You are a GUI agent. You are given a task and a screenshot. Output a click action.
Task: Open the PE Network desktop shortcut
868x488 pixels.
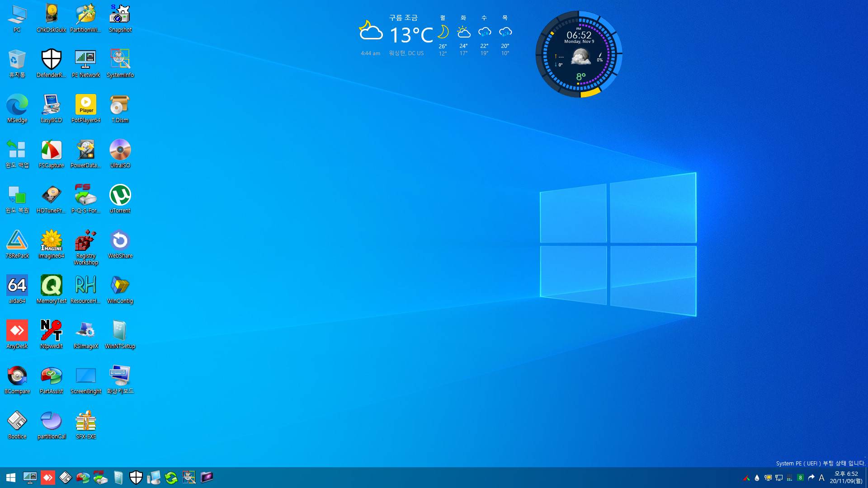[86, 64]
